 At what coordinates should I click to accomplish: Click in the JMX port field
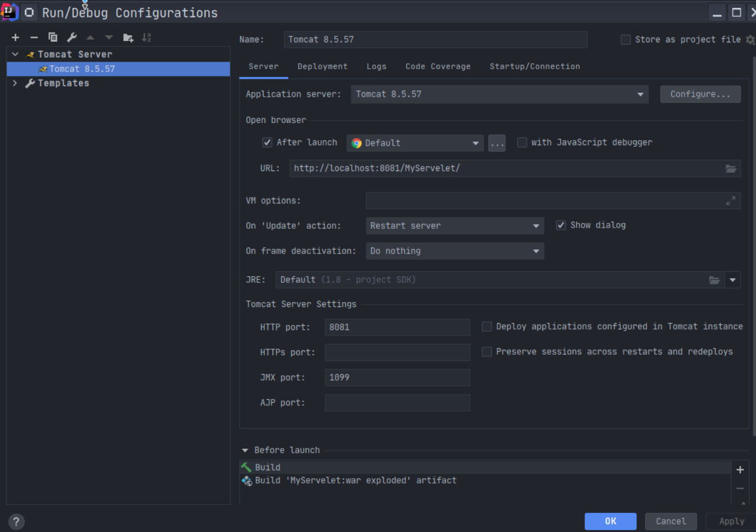pyautogui.click(x=398, y=377)
